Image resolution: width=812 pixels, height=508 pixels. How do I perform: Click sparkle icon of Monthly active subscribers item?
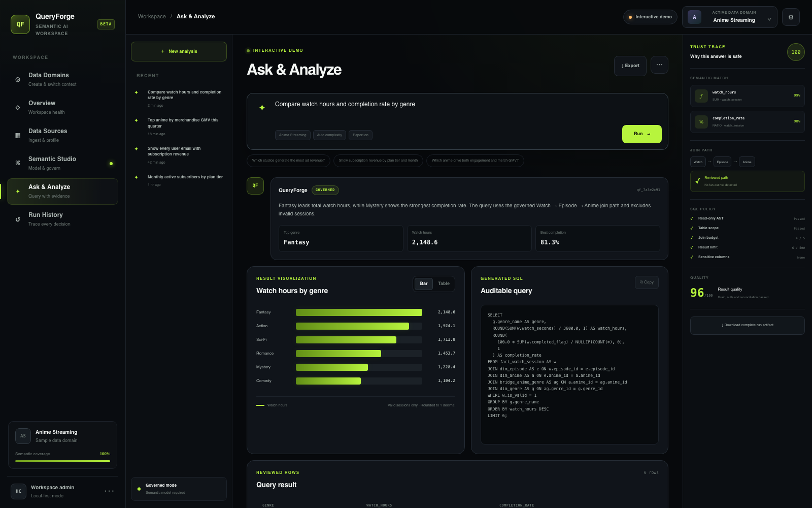pyautogui.click(x=136, y=177)
